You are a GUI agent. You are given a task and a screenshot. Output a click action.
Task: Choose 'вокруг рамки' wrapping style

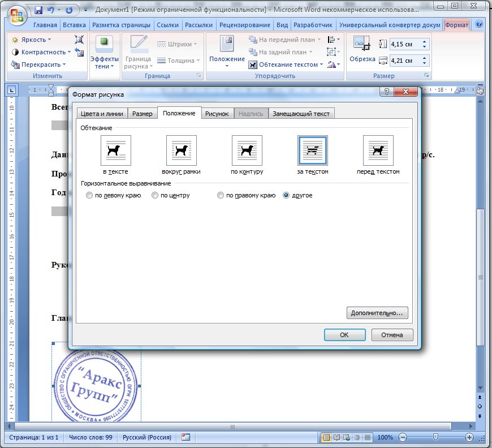click(x=181, y=150)
